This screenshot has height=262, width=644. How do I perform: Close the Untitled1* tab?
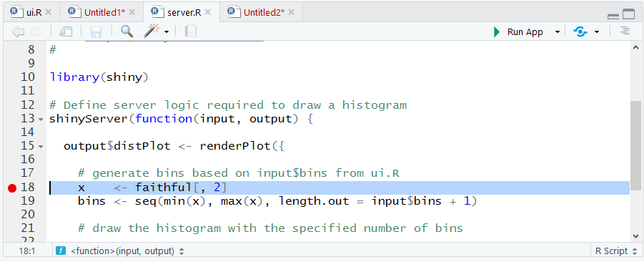[x=132, y=12]
